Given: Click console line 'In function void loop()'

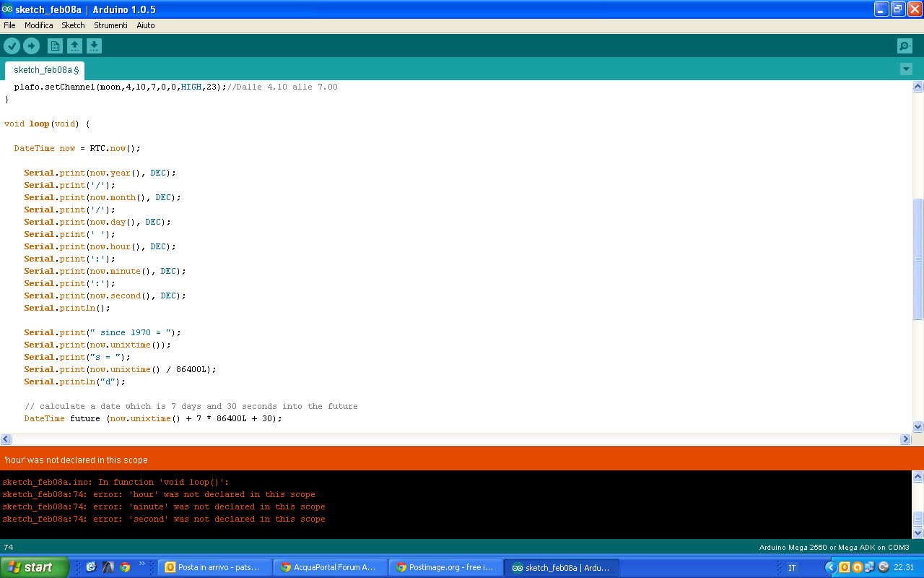Looking at the screenshot, I should pyautogui.click(x=115, y=482).
